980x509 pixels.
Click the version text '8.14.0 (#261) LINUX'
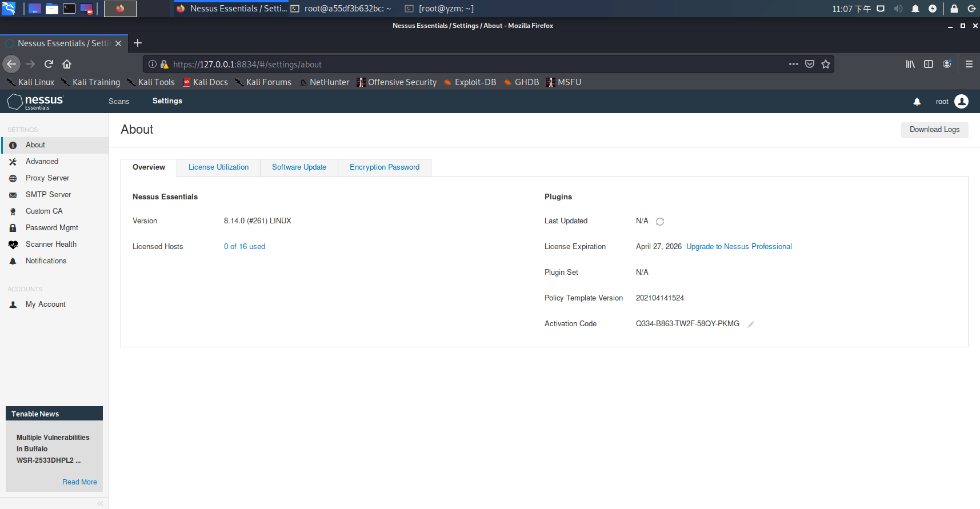point(258,221)
